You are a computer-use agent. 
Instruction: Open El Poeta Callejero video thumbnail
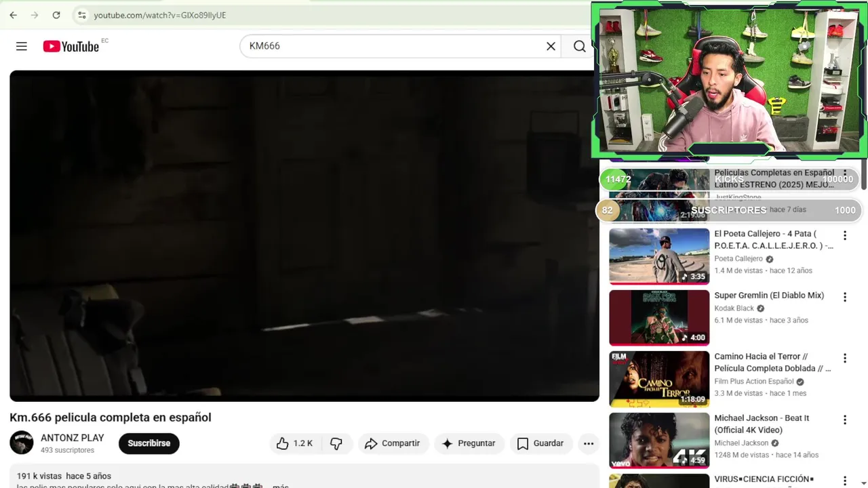(659, 256)
